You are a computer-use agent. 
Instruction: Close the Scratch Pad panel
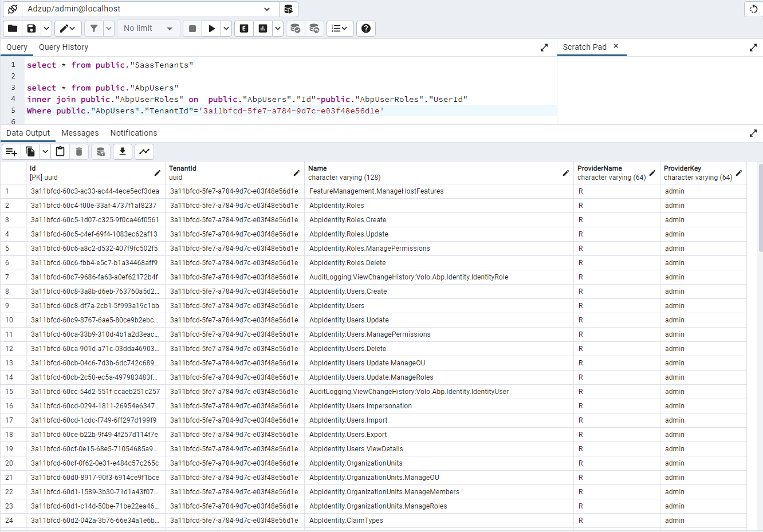point(616,46)
